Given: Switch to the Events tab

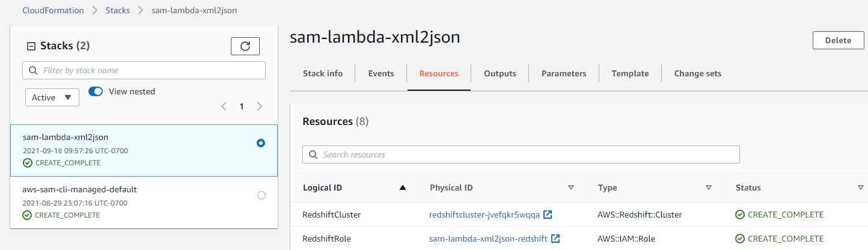Looking at the screenshot, I should (x=381, y=73).
